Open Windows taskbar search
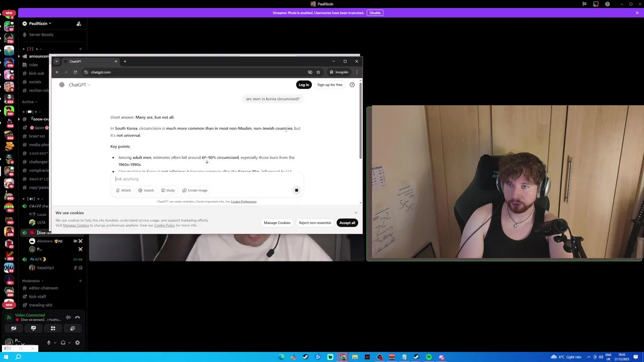This screenshot has height=362, width=644. [x=18, y=357]
